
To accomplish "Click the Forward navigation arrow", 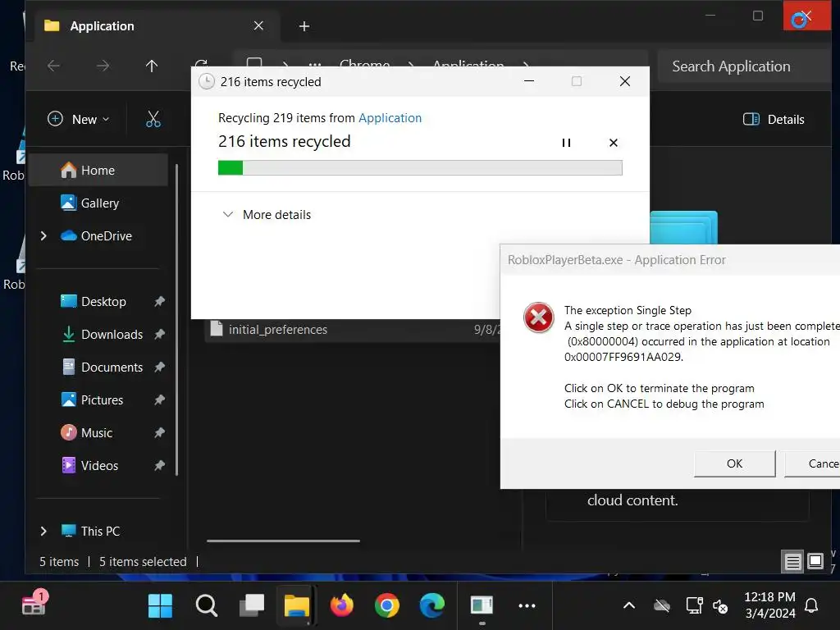I will (103, 66).
